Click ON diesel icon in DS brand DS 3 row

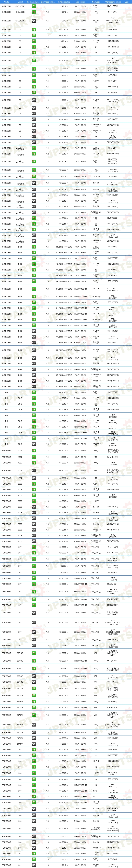34,444
